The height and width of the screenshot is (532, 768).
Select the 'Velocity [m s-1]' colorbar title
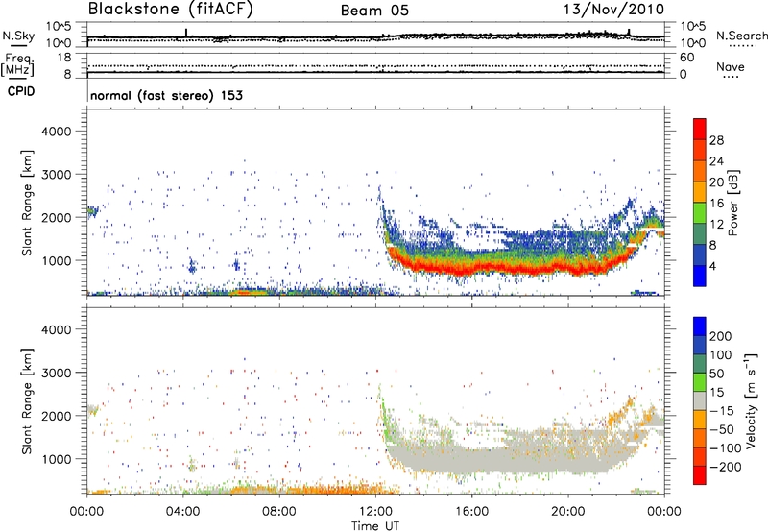coord(751,400)
